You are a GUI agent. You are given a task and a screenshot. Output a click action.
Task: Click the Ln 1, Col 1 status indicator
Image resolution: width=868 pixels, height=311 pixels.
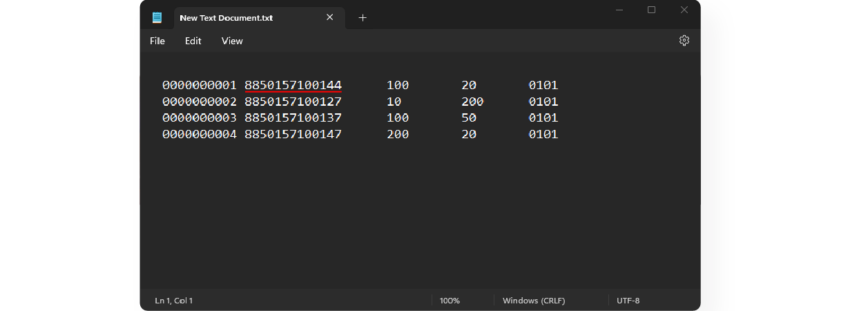pyautogui.click(x=173, y=301)
